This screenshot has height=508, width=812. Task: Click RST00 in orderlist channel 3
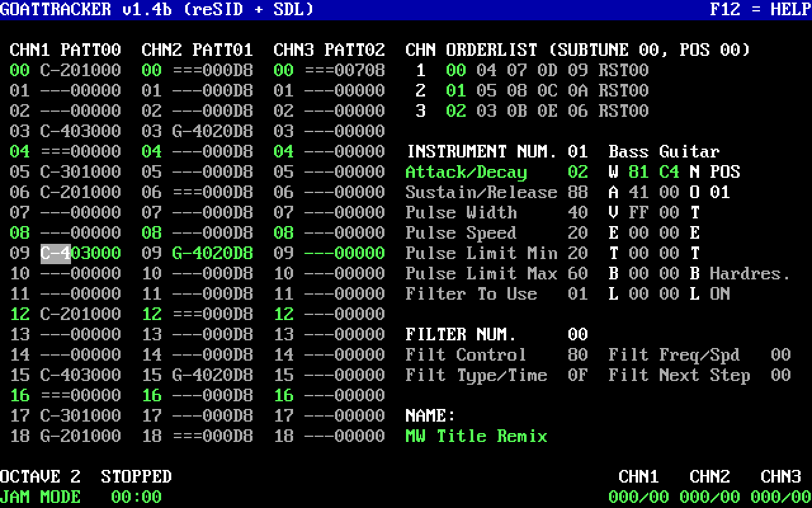tap(624, 111)
